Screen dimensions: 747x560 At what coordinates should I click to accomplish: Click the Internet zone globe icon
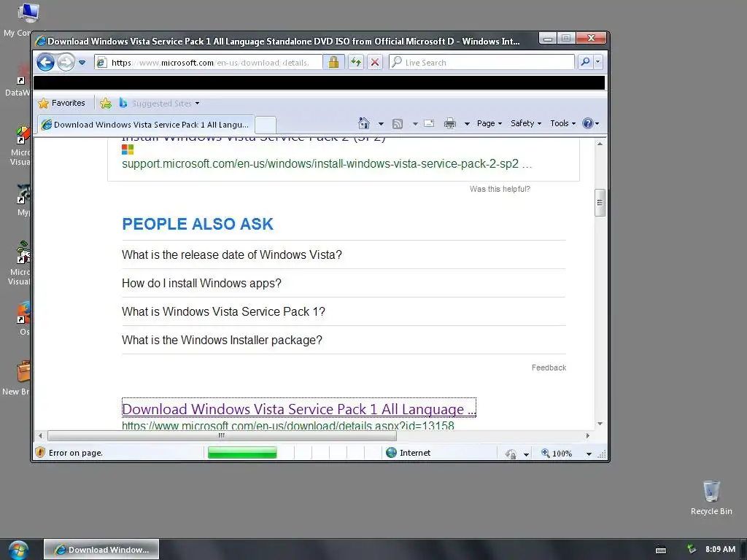(x=391, y=452)
